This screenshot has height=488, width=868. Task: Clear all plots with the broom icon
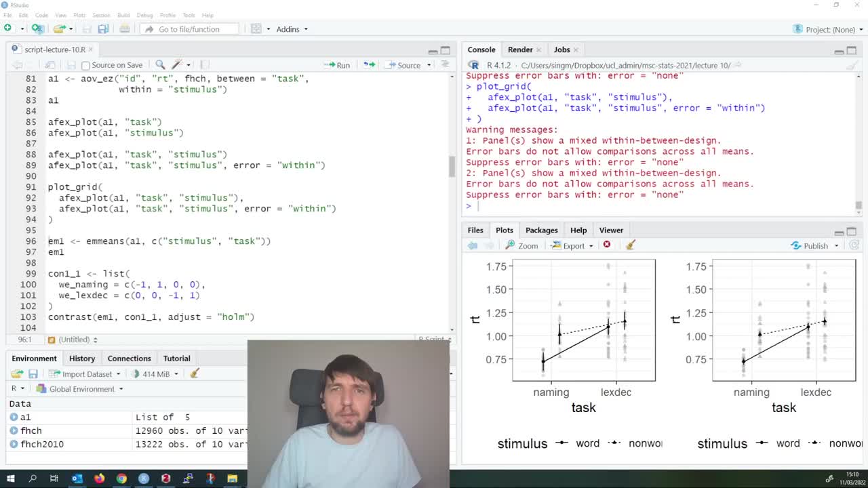629,245
